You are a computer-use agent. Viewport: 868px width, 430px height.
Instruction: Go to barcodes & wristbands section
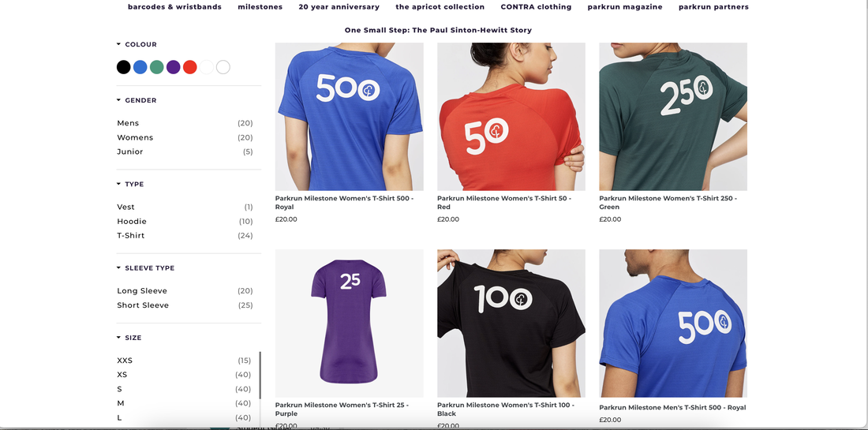pyautogui.click(x=174, y=7)
